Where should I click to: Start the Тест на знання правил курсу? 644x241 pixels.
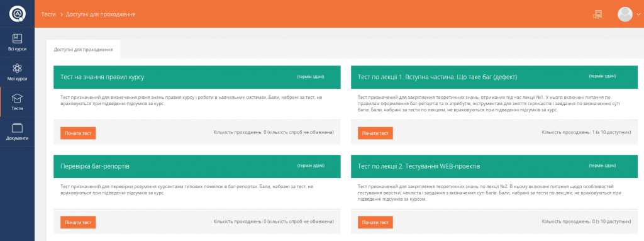pos(78,133)
